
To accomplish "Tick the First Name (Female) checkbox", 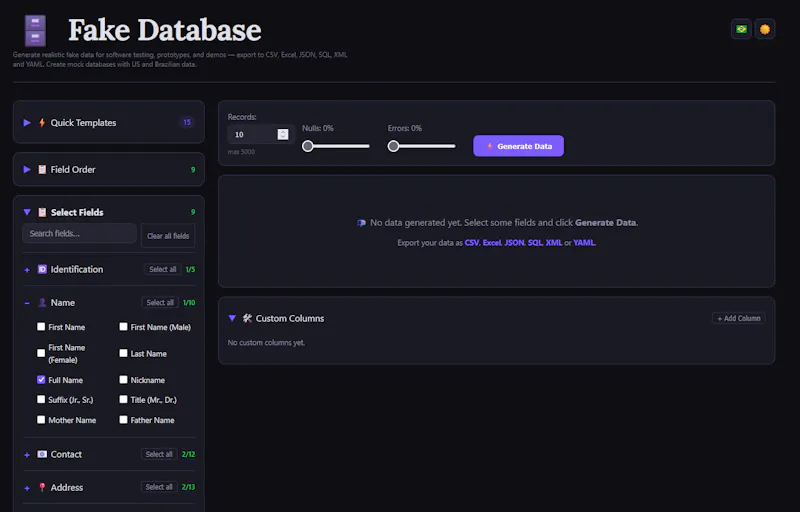I will pyautogui.click(x=41, y=353).
